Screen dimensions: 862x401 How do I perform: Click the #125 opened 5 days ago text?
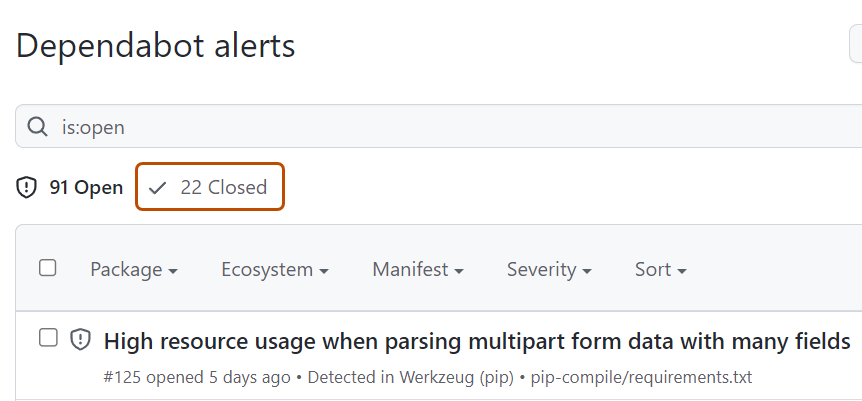point(197,377)
